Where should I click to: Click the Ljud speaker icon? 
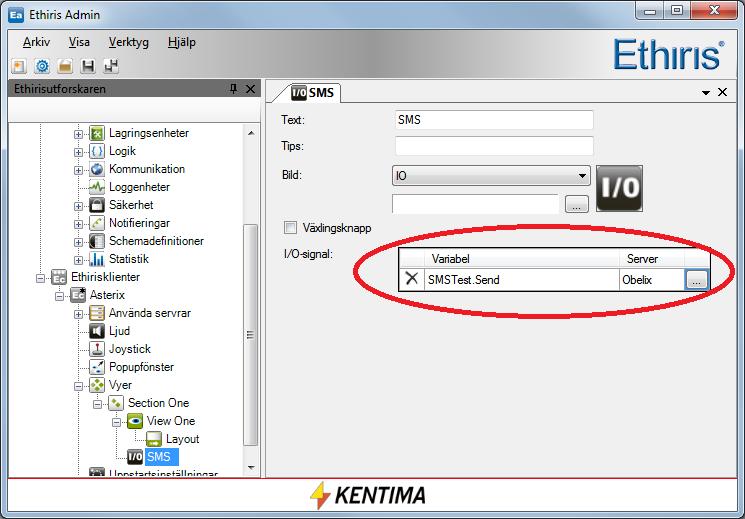tap(97, 331)
